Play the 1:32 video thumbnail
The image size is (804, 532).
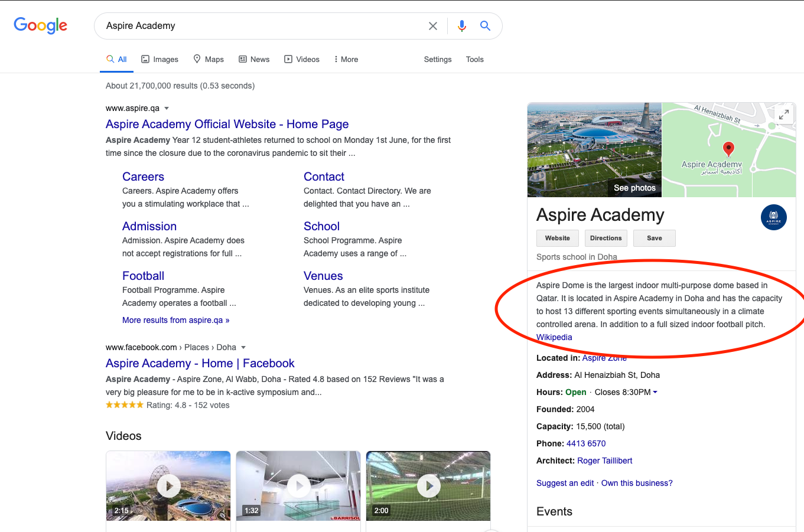point(298,486)
